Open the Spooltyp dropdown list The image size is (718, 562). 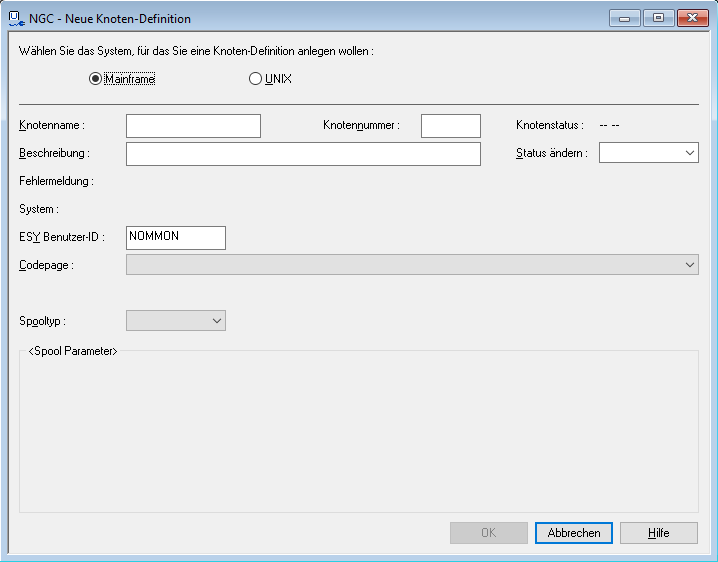176,321
